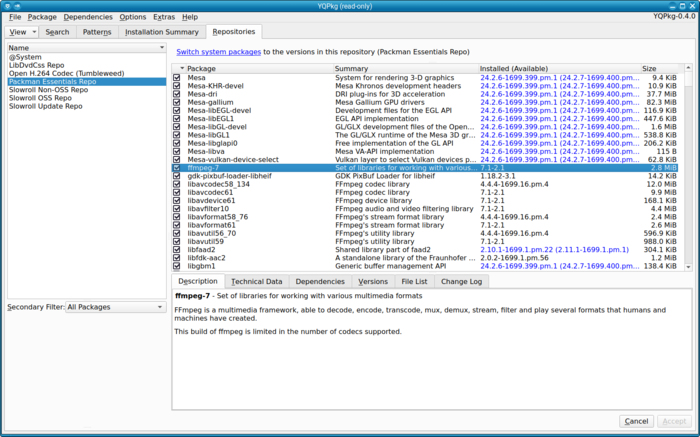Toggle the libavcodec61 package checkbox
This screenshot has width=700, height=437.
coord(178,192)
